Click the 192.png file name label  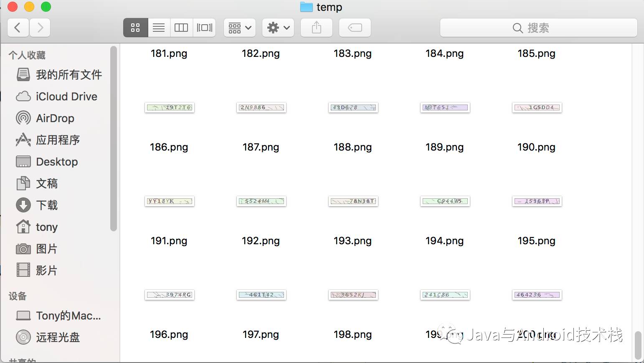261,241
